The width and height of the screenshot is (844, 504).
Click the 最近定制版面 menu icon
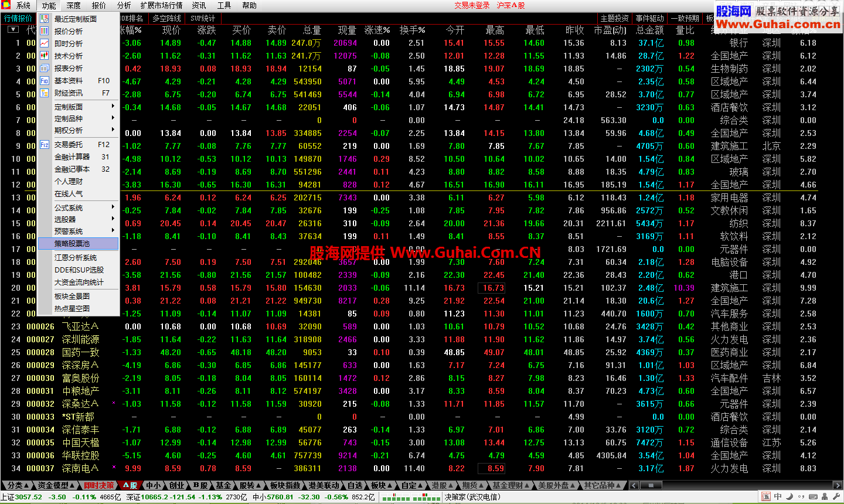click(44, 19)
